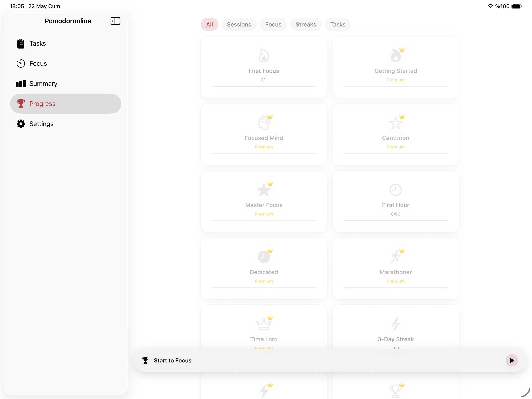532x399 pixels.
Task: Click the Settings gear icon
Action: (x=21, y=124)
